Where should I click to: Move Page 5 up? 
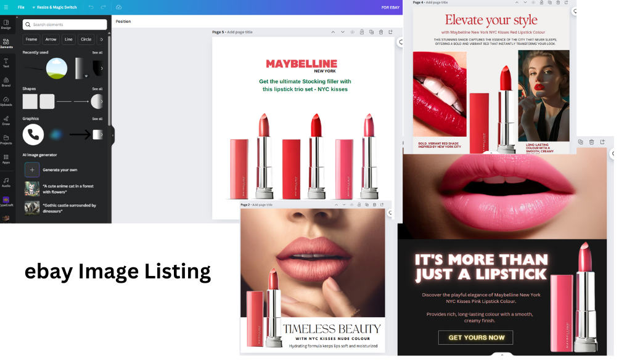coord(333,32)
